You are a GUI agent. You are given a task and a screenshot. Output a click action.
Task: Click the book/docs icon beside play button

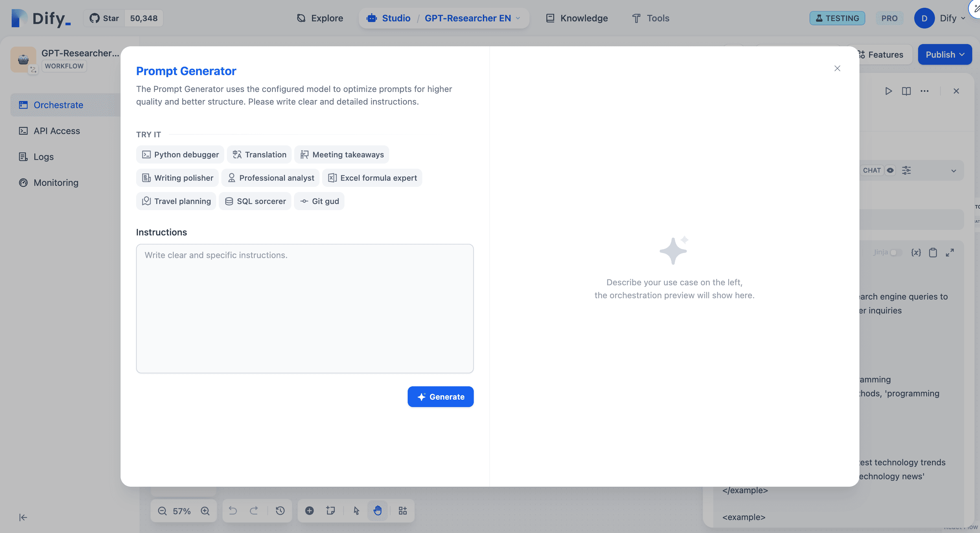tap(906, 91)
